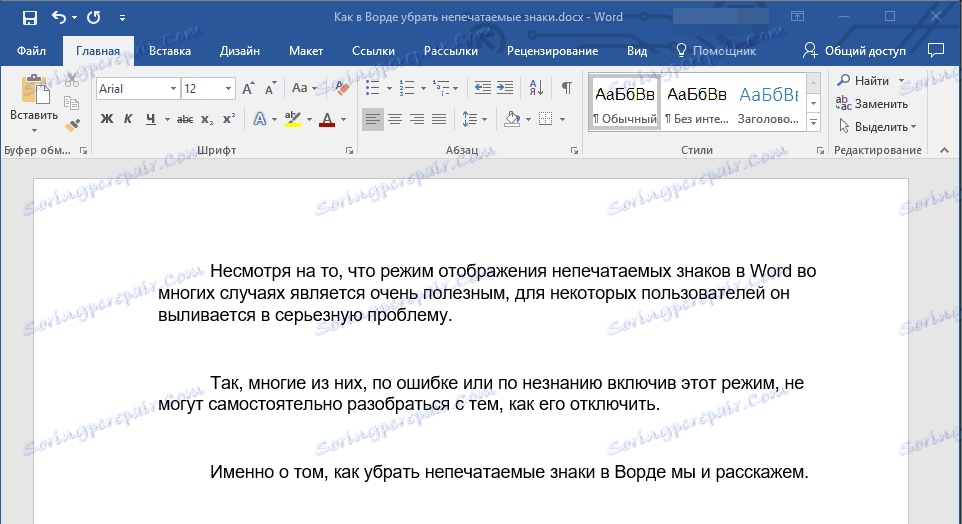Increase font size with the larger A

pyautogui.click(x=248, y=89)
